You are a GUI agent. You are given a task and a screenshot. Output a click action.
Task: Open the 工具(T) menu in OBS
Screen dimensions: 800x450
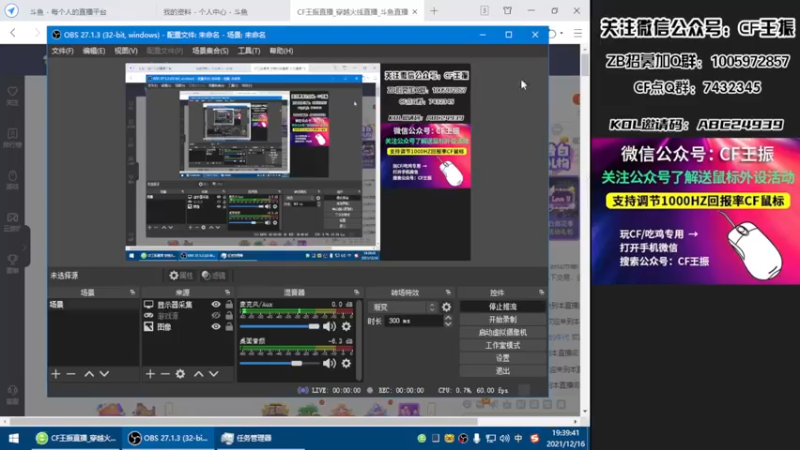point(248,51)
